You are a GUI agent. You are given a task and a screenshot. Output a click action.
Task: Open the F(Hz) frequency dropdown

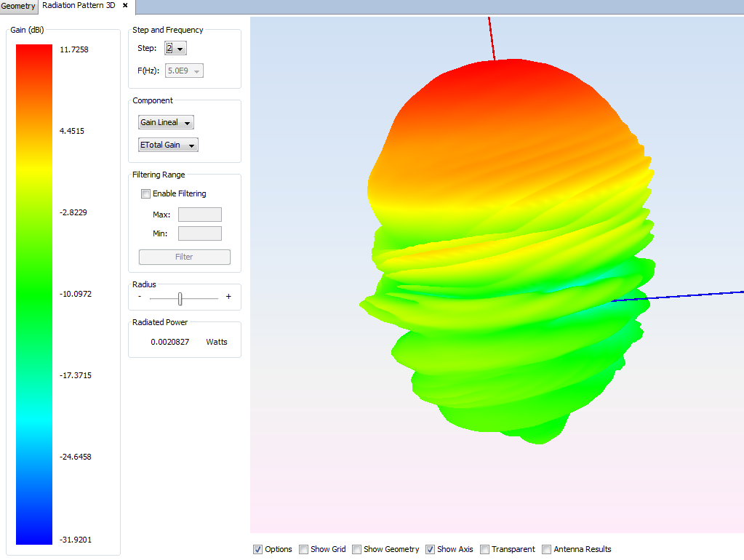click(185, 71)
